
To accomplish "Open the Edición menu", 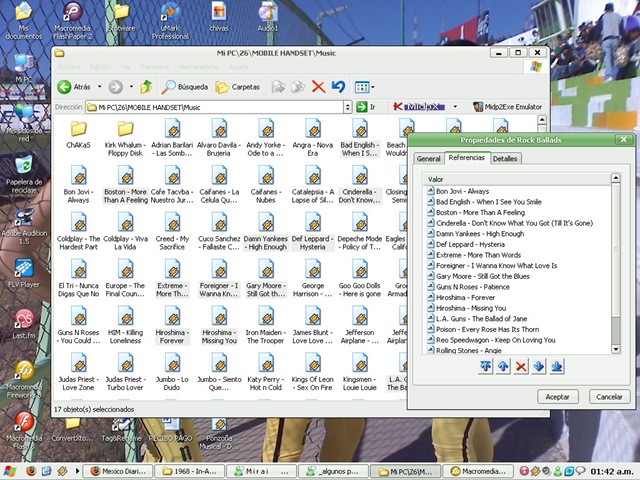I will (100, 67).
